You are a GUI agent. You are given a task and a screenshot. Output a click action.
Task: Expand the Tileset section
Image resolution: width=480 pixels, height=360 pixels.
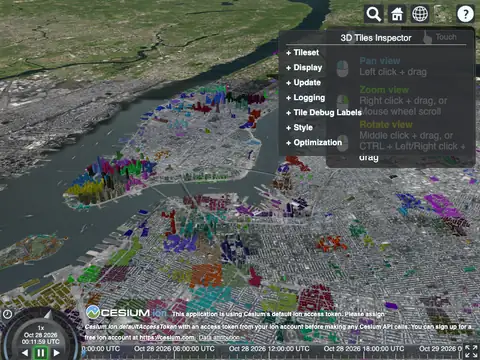303,53
